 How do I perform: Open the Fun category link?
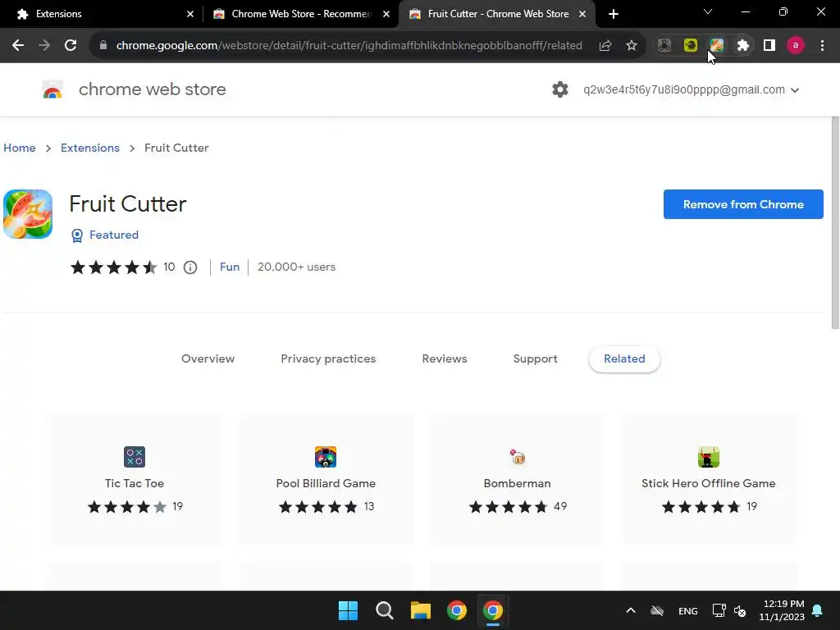click(230, 267)
